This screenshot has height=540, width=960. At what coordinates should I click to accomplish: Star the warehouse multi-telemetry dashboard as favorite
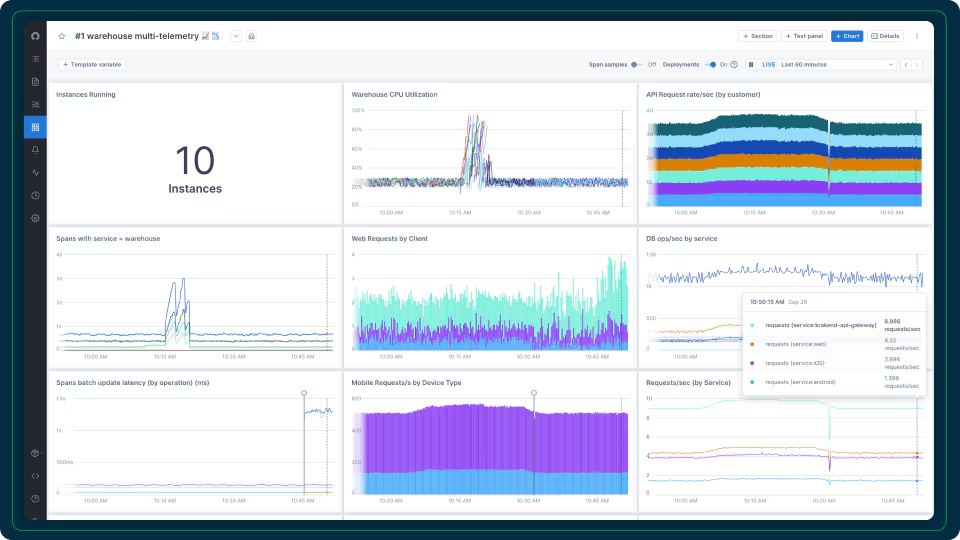pyautogui.click(x=62, y=36)
